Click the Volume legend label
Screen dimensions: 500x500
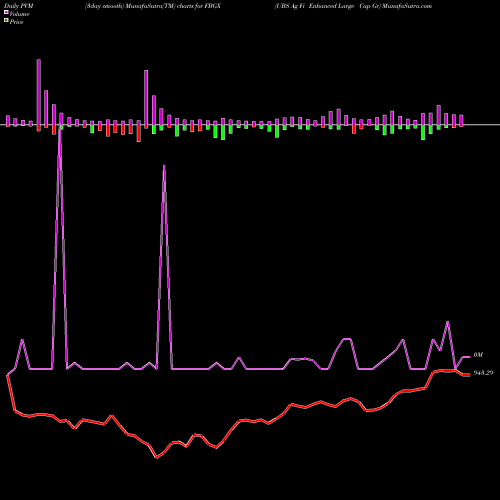click(19, 14)
